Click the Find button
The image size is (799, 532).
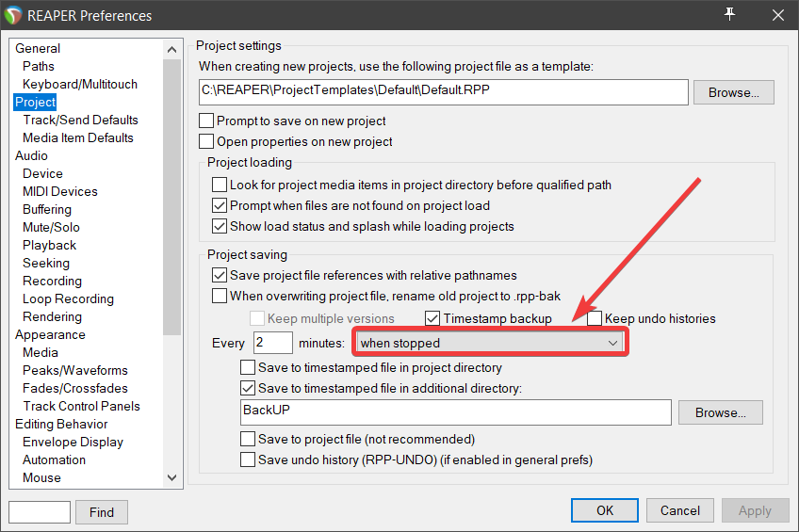click(x=102, y=512)
